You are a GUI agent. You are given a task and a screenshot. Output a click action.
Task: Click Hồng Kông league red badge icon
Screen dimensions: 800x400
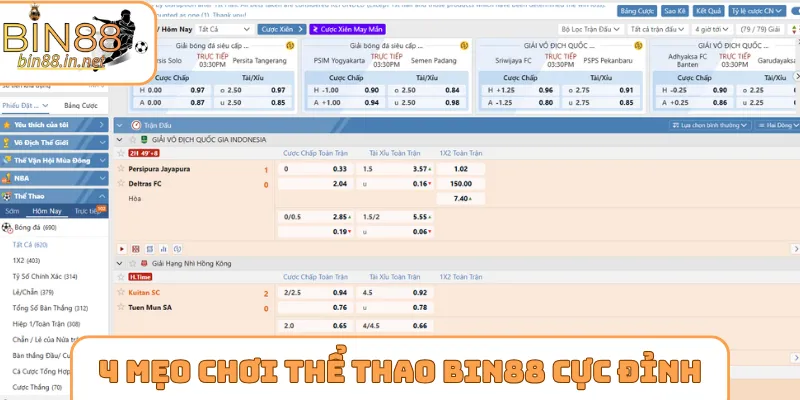tap(144, 263)
